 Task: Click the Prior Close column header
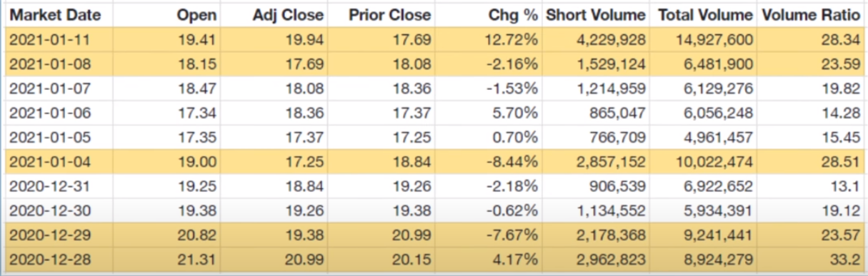pyautogui.click(x=391, y=15)
